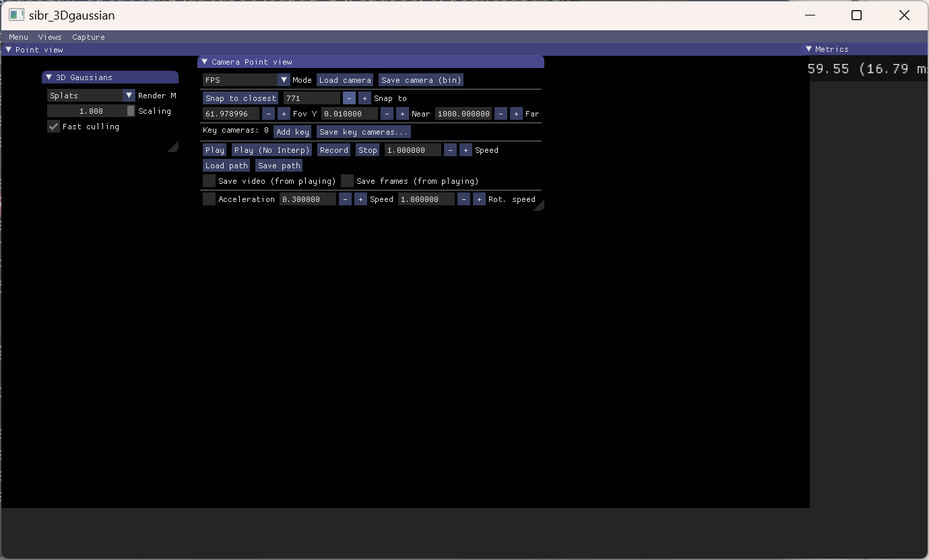Viewport: 929px width, 560px height.
Task: Open the Views menu
Action: 50,37
